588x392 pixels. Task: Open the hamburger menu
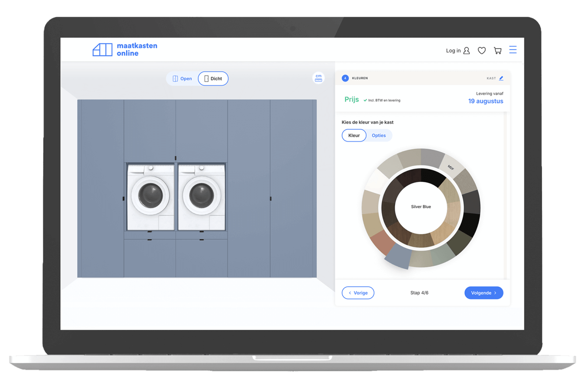point(513,50)
